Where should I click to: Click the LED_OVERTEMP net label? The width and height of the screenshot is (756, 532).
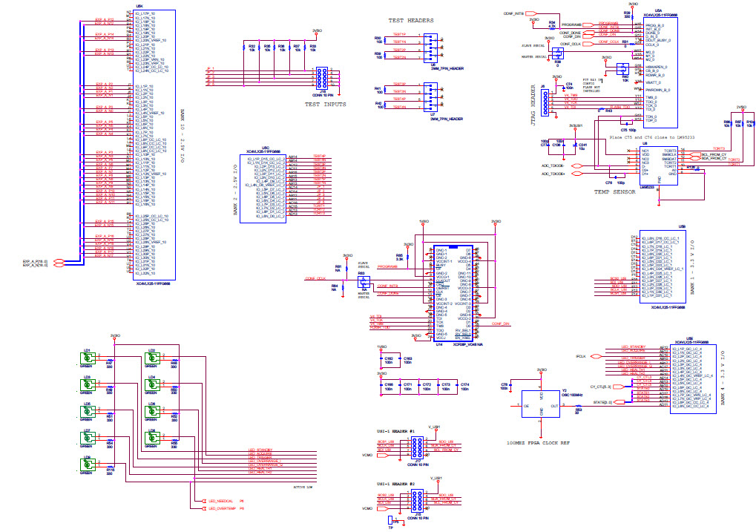click(222, 509)
